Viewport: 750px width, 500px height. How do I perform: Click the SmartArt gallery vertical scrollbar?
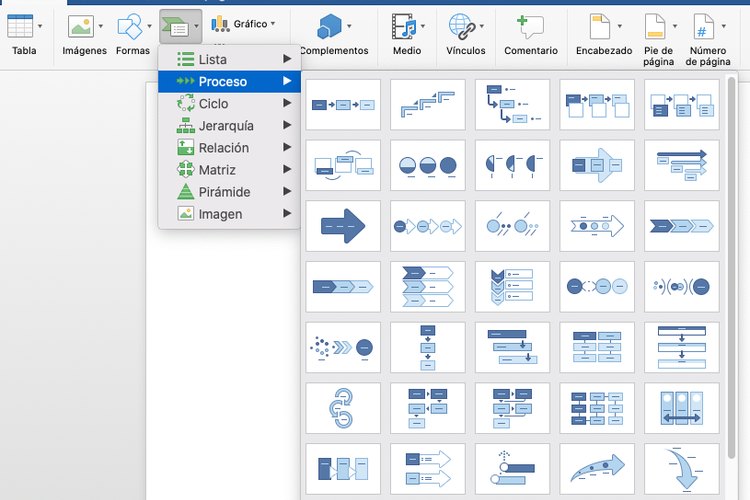point(731,268)
